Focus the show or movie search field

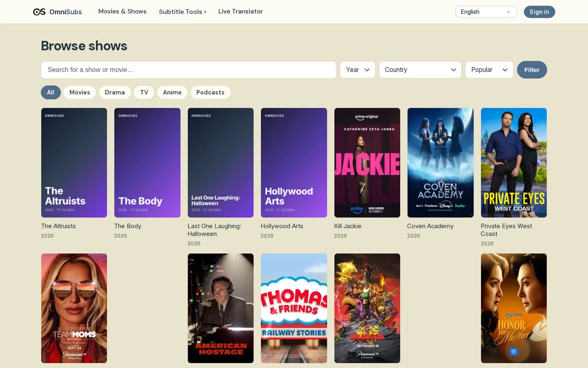click(x=189, y=70)
